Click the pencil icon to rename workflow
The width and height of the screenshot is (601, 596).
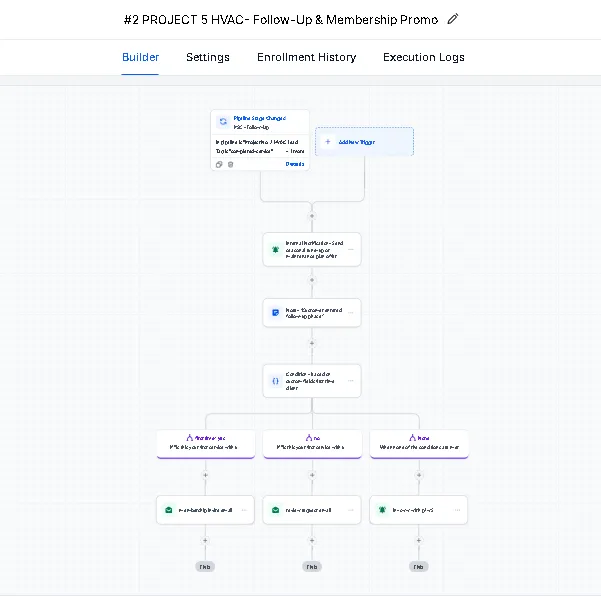tap(453, 19)
